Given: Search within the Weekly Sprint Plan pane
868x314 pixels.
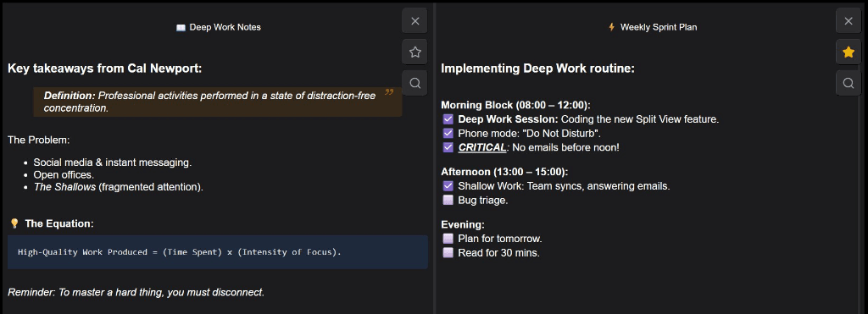Looking at the screenshot, I should coord(848,84).
